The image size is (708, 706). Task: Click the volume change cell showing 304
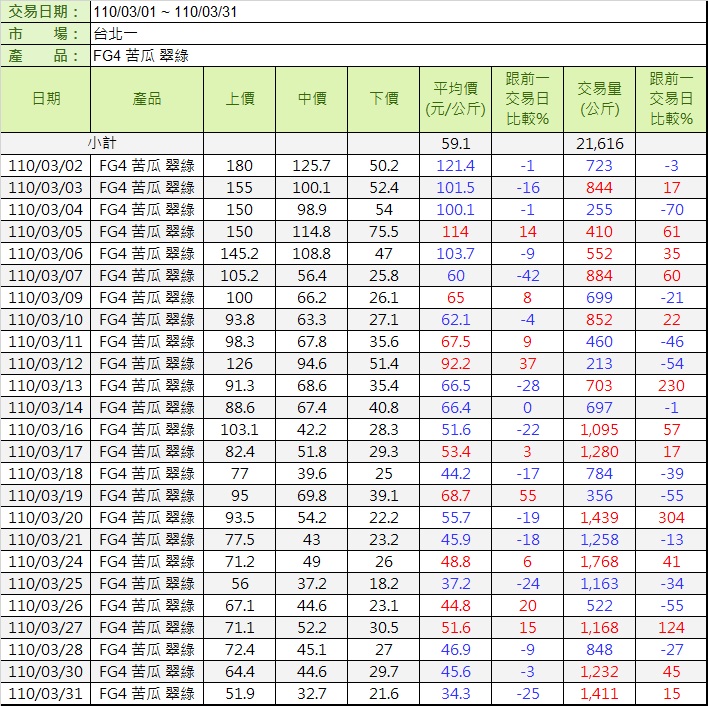[671, 518]
